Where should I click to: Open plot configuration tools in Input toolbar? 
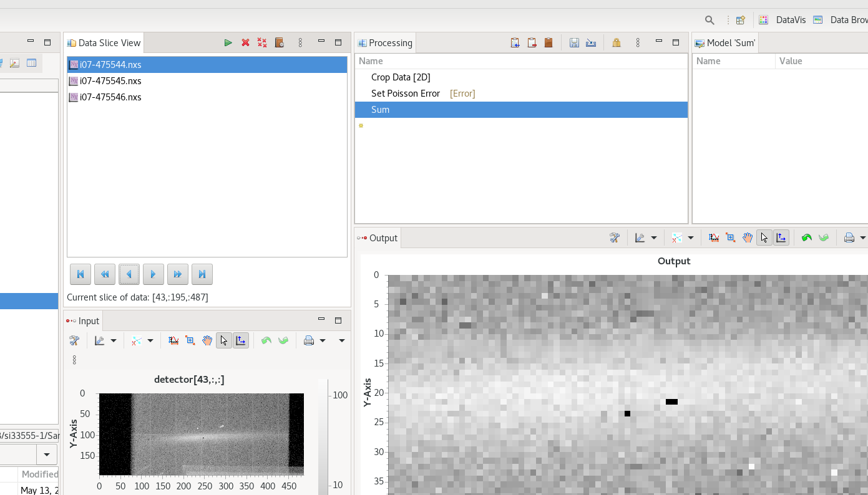click(74, 340)
